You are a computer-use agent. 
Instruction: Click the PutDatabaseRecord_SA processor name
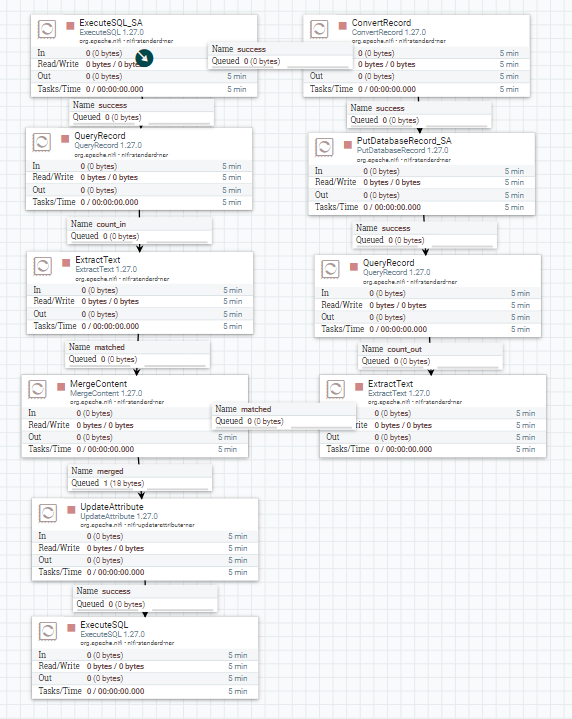pyautogui.click(x=404, y=141)
